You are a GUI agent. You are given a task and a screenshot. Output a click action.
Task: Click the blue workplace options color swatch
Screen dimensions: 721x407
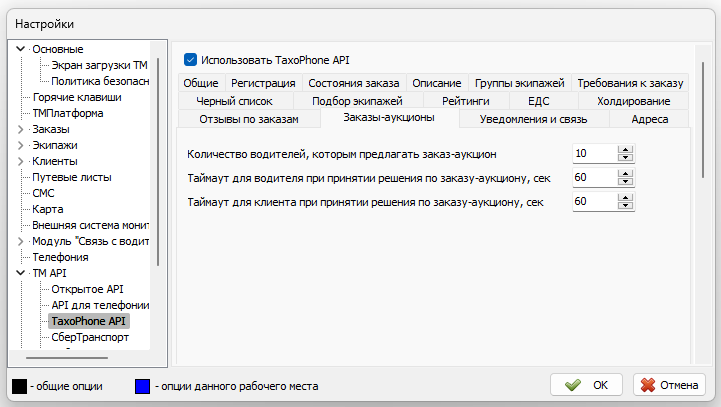[143, 386]
